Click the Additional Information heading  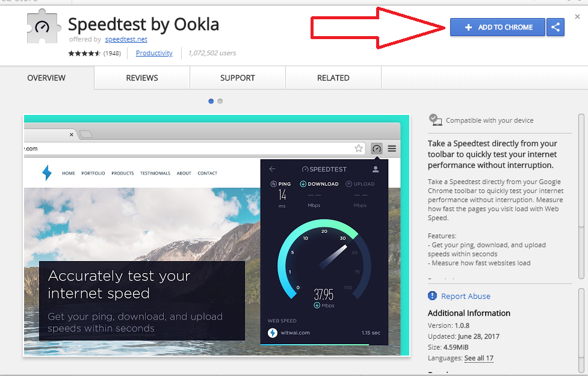coord(469,313)
